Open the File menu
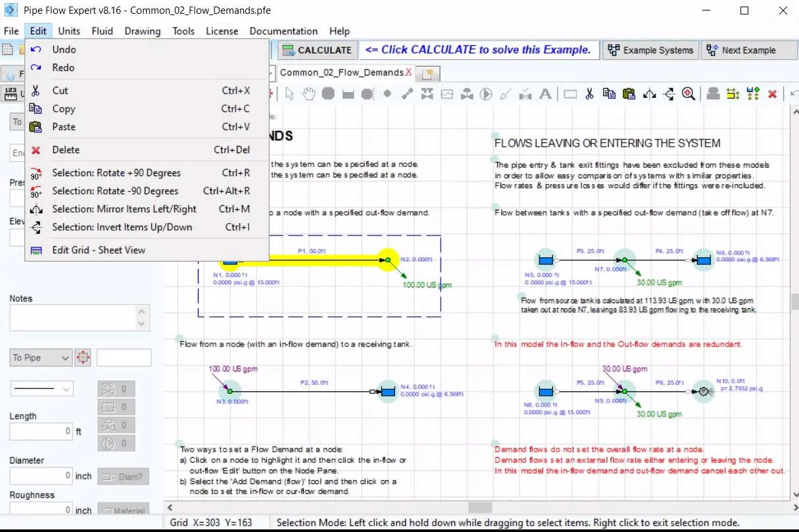Screen dimensions: 799x532 [x=11, y=31]
